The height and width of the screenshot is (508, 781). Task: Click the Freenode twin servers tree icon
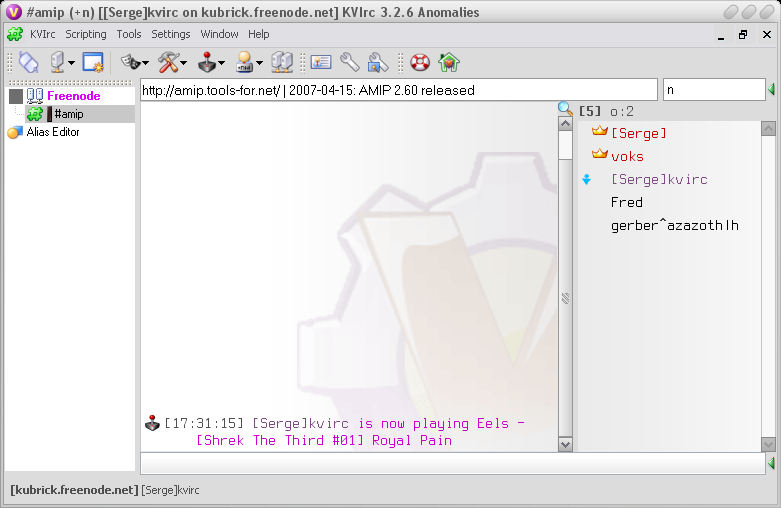tap(35, 96)
